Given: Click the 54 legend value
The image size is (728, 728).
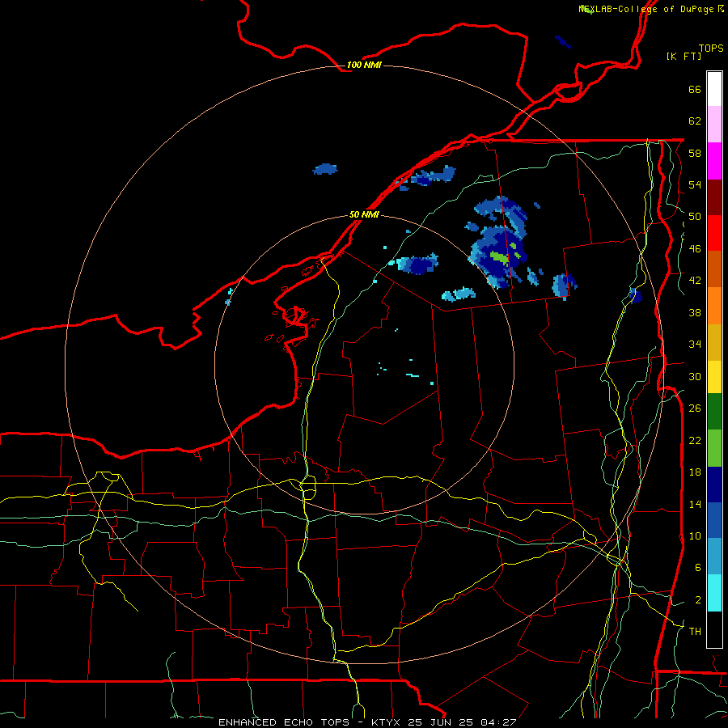Looking at the screenshot, I should pos(695,184).
